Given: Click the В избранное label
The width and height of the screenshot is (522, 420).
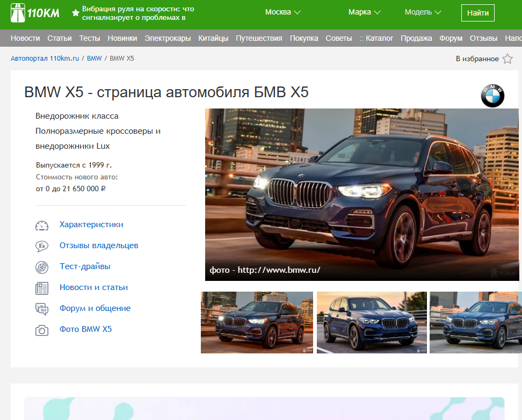Looking at the screenshot, I should pos(477,59).
